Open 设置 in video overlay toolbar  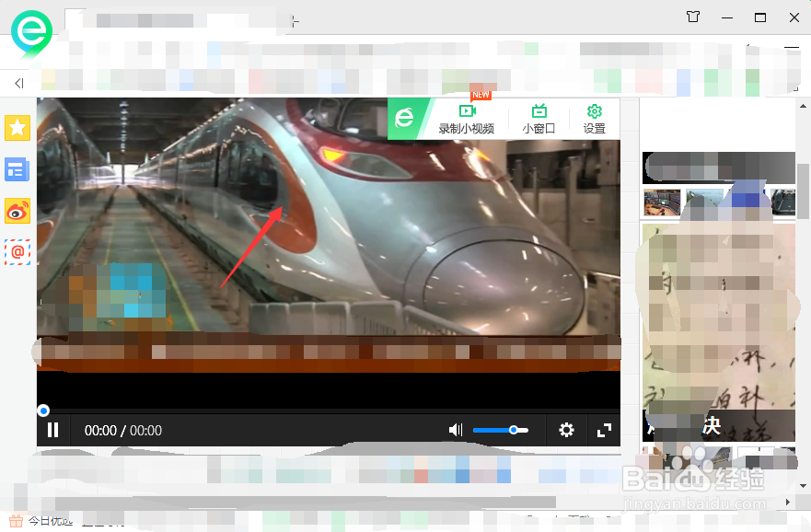[595, 120]
